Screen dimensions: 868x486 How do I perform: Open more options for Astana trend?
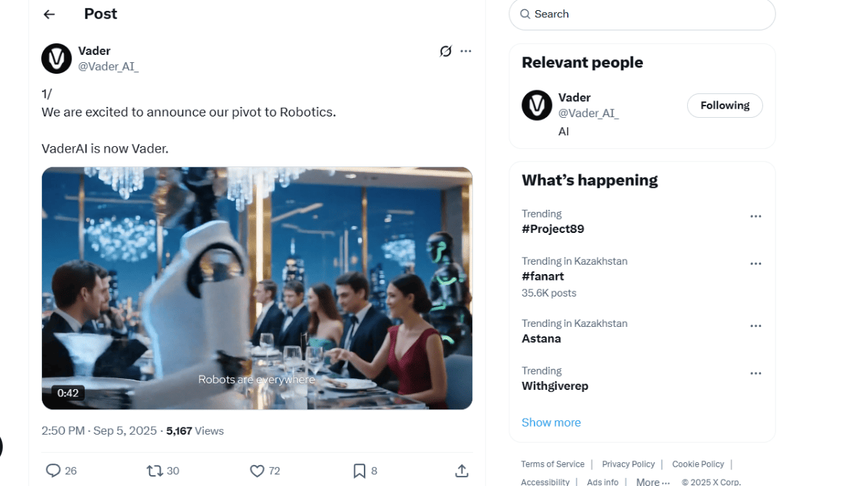[x=756, y=326]
